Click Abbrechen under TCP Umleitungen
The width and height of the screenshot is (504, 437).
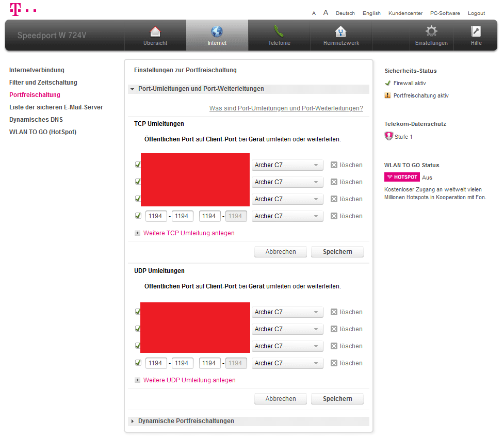click(281, 252)
